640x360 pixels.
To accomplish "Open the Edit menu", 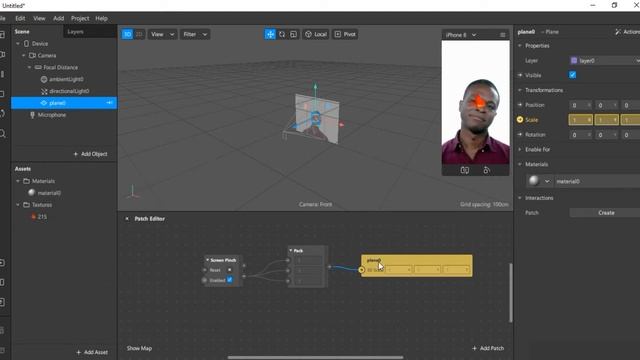I will [x=20, y=18].
